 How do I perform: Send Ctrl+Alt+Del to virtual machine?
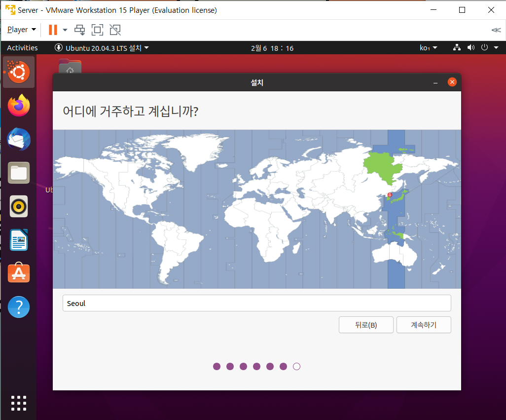80,30
